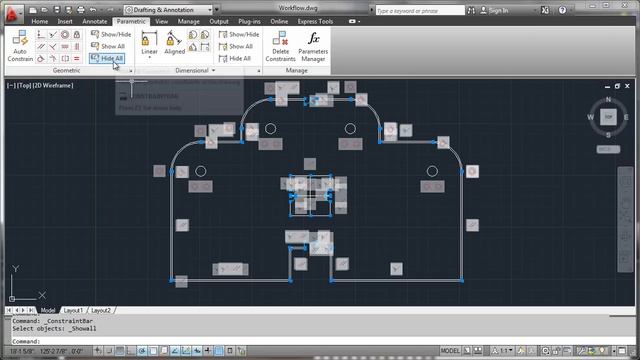Click the Save icon in quick access toolbar
Viewport: 640px width, 360px height.
57,9
